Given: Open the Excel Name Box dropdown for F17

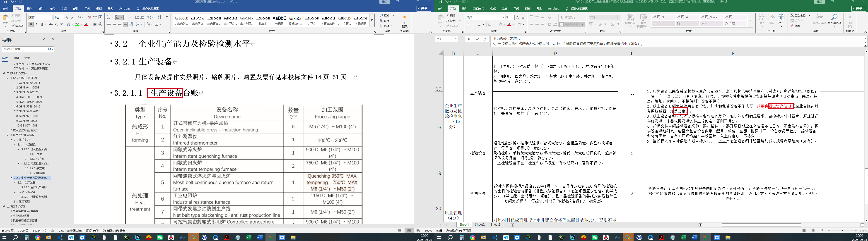Looking at the screenshot, I should tap(456, 39).
